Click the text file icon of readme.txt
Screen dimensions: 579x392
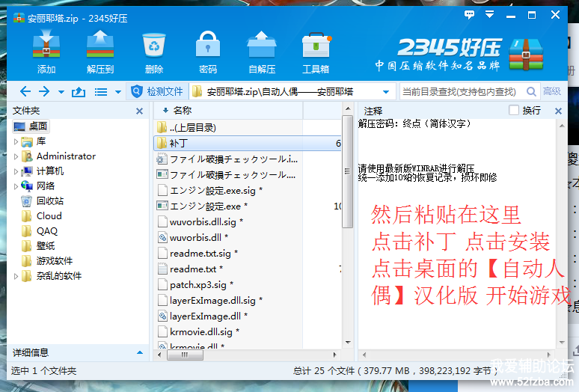pyautogui.click(x=162, y=269)
